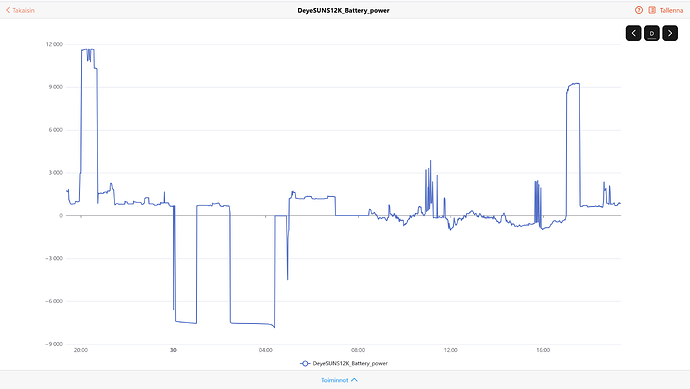The height and width of the screenshot is (389, 690).
Task: Click the -3 000 y-axis label
Action: coord(54,258)
